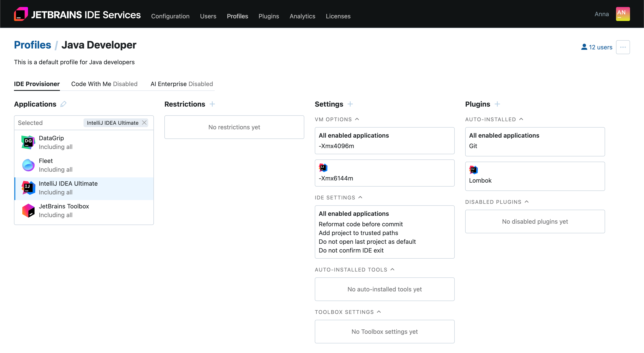Select the IntelliJ IDEA Ultimate app icon
This screenshot has width=644, height=353.
[28, 188]
